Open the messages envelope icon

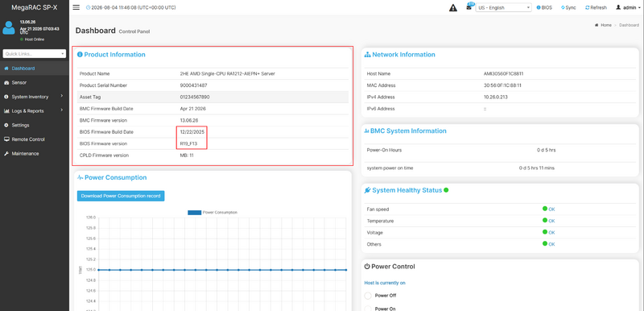[469, 7]
